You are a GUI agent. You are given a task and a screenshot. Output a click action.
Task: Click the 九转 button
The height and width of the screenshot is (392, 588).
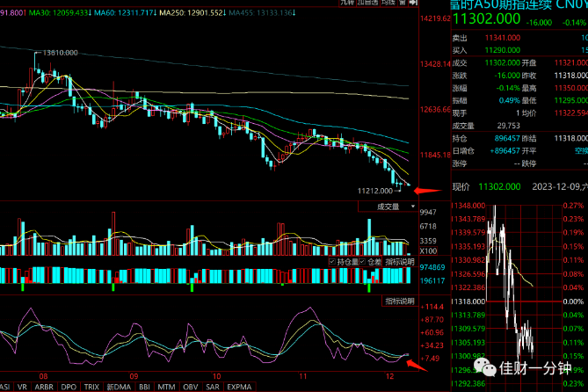(347, 3)
